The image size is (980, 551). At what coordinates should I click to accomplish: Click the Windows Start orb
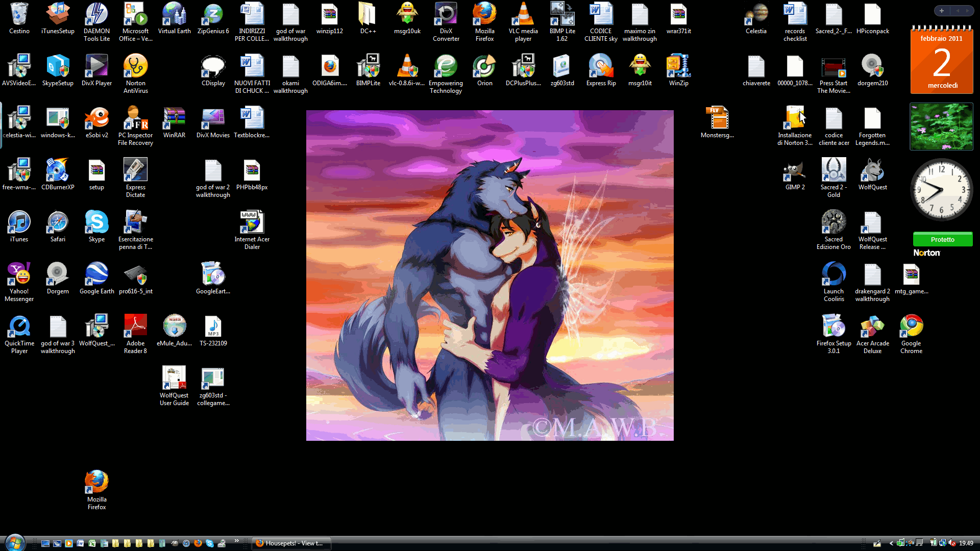point(15,543)
